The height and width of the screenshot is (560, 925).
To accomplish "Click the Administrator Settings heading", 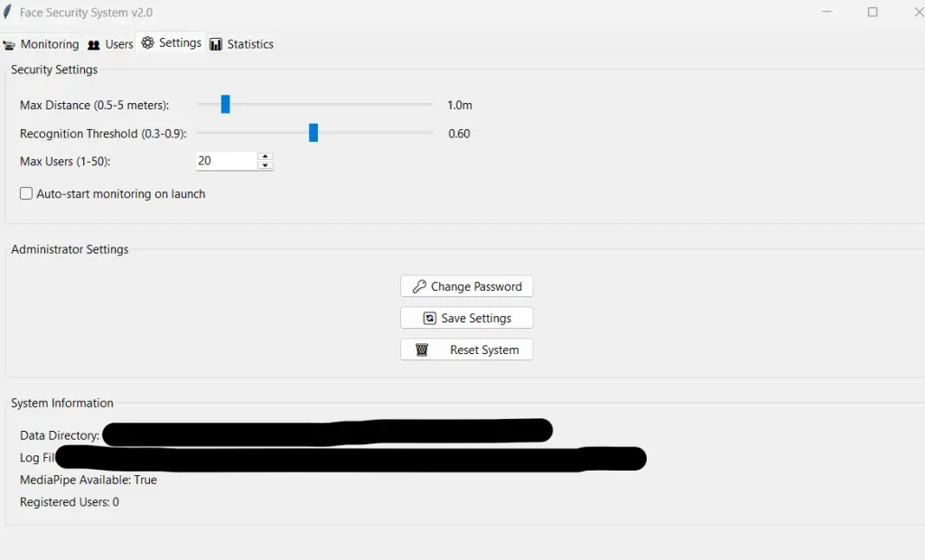I will pyautogui.click(x=70, y=249).
